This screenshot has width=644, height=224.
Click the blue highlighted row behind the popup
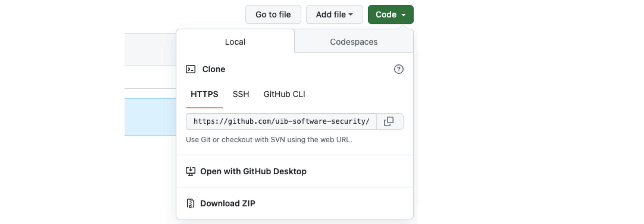(150, 117)
